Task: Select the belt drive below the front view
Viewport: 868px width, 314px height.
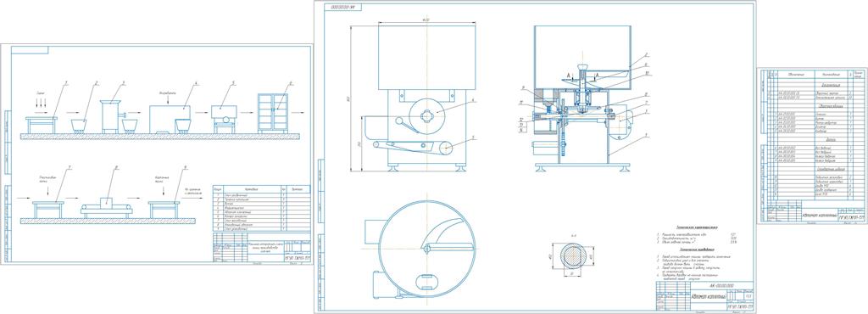Action: click(413, 147)
